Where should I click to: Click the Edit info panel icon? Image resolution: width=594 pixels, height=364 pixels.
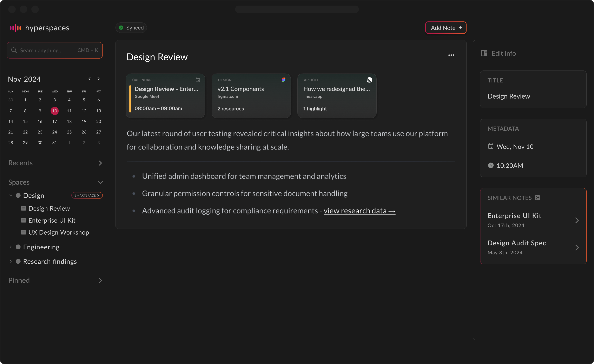[484, 53]
